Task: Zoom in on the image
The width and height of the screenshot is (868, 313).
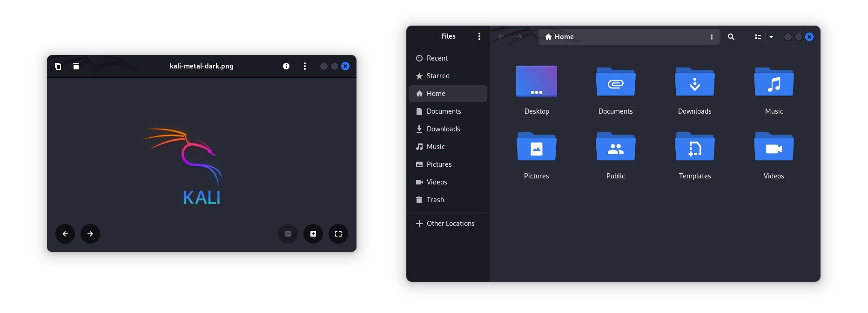Action: (x=313, y=234)
